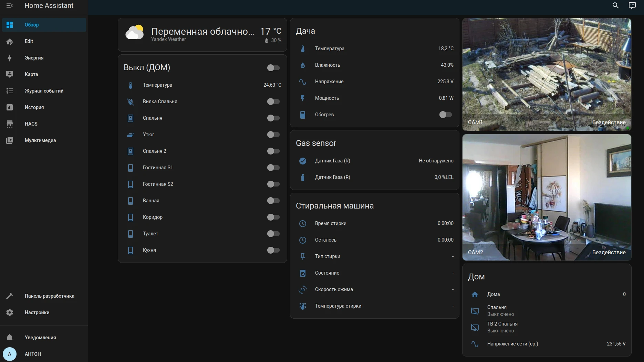Go to Энергия in sidebar
This screenshot has height=362, width=644.
click(44, 58)
